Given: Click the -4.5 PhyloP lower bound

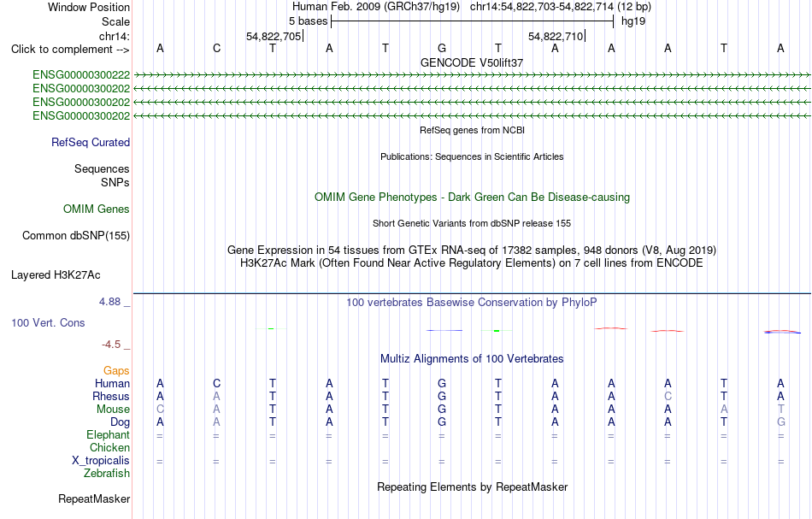Looking at the screenshot, I should (111, 345).
